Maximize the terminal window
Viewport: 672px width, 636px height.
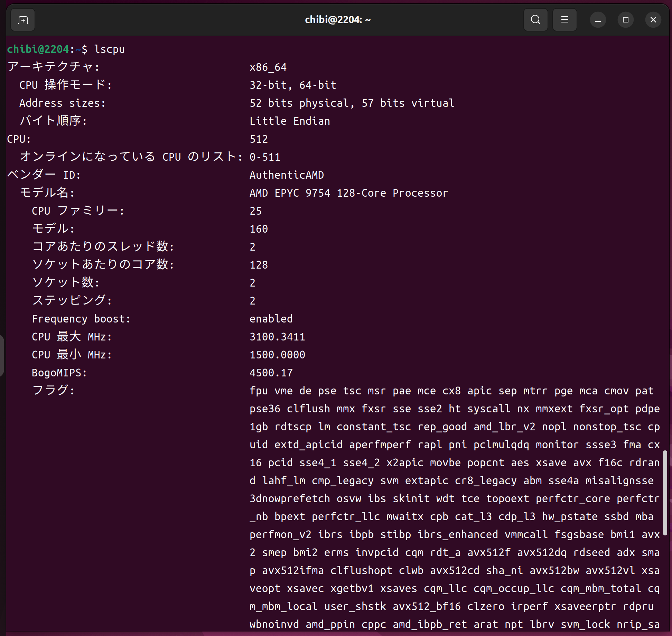click(625, 20)
